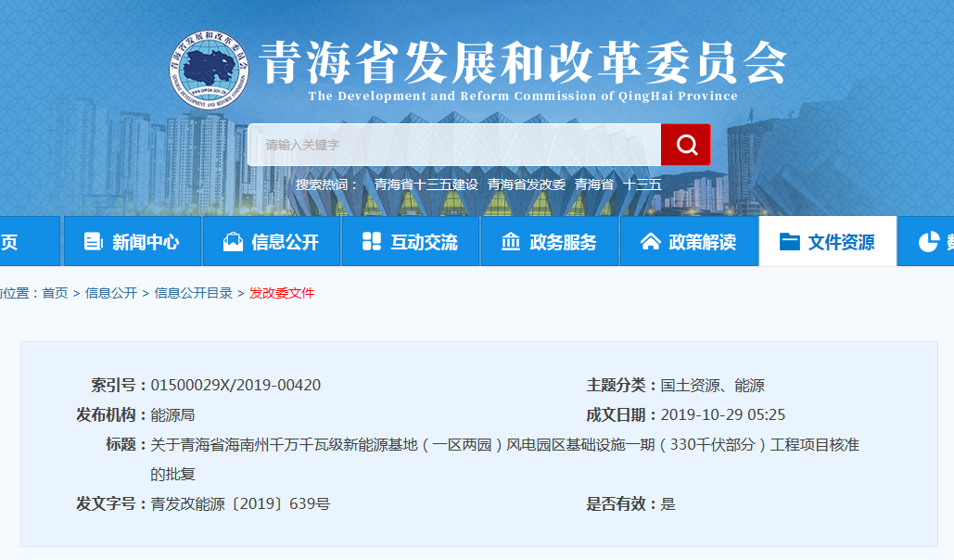Viewport: 954px width, 560px height.
Task: Open the 政策解读 navigation item
Action: tap(689, 241)
